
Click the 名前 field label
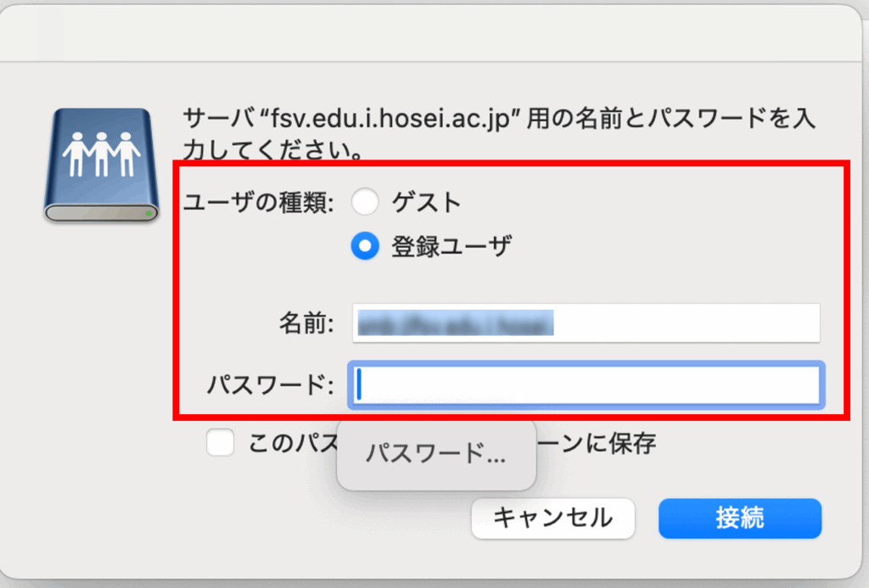(x=306, y=324)
